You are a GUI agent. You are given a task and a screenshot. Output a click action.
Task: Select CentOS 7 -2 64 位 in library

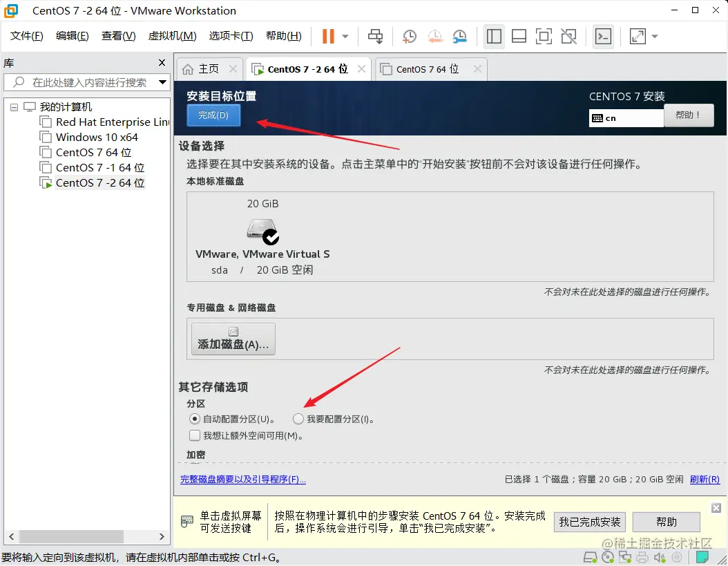(x=100, y=183)
